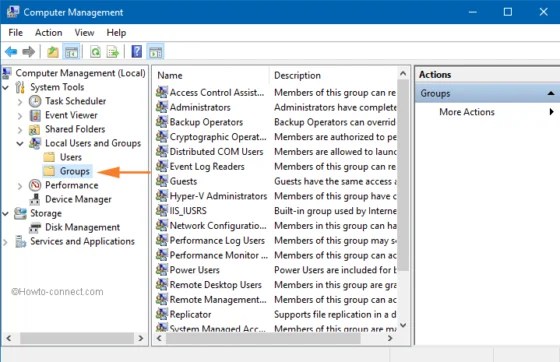This screenshot has width=560, height=362.
Task: Click right arrow of group list horizontal scrollbar
Action: 390,338
